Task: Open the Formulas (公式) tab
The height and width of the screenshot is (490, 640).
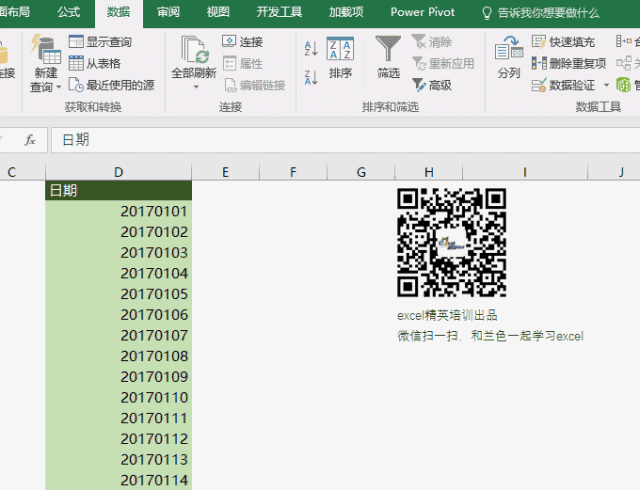Action: (69, 12)
